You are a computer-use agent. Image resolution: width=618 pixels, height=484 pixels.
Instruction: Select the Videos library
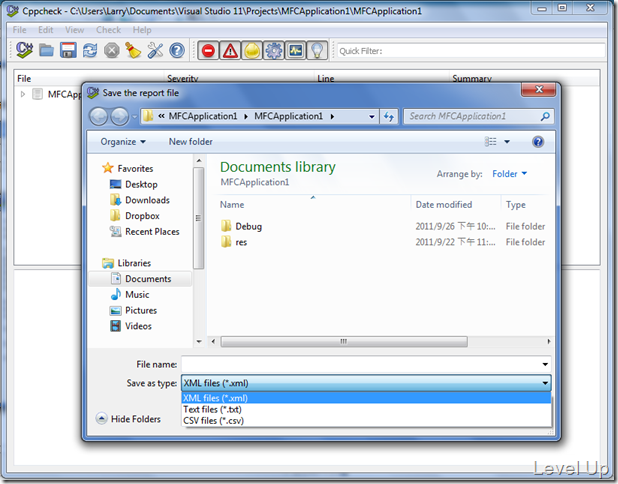138,326
